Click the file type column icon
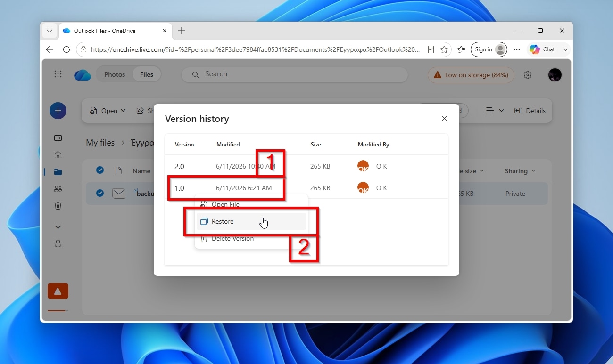The height and width of the screenshot is (364, 613). point(118,170)
